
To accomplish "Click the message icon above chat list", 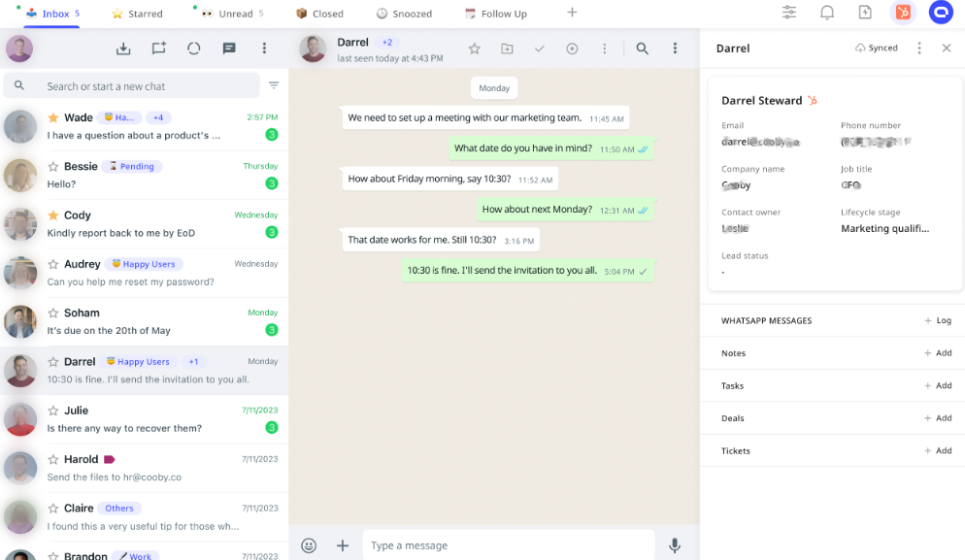I will (229, 49).
